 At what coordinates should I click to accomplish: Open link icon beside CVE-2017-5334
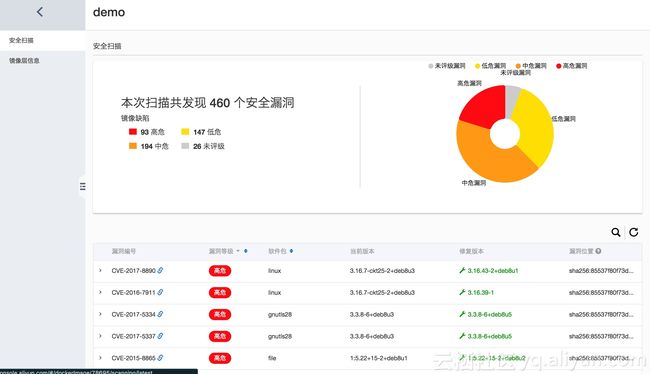tap(160, 314)
